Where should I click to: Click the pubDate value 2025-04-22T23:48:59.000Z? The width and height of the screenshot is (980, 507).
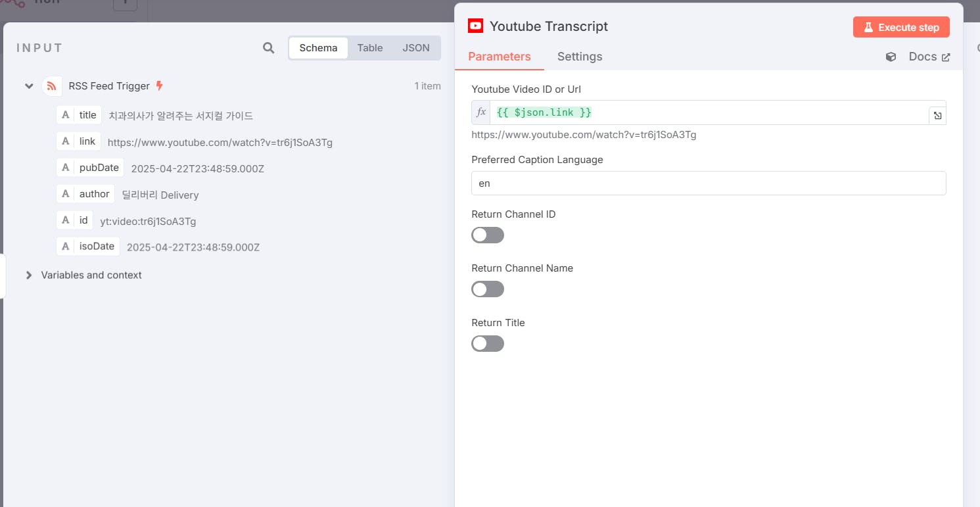coord(198,168)
